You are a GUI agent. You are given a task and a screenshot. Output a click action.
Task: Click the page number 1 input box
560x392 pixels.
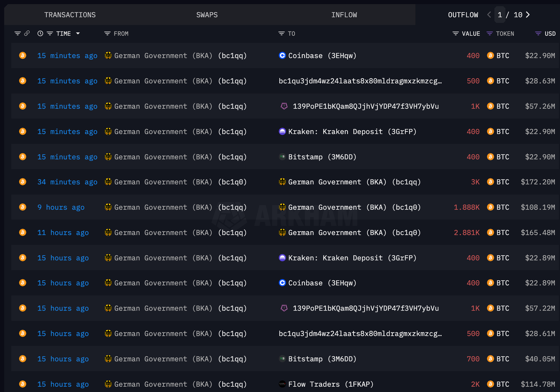(500, 15)
